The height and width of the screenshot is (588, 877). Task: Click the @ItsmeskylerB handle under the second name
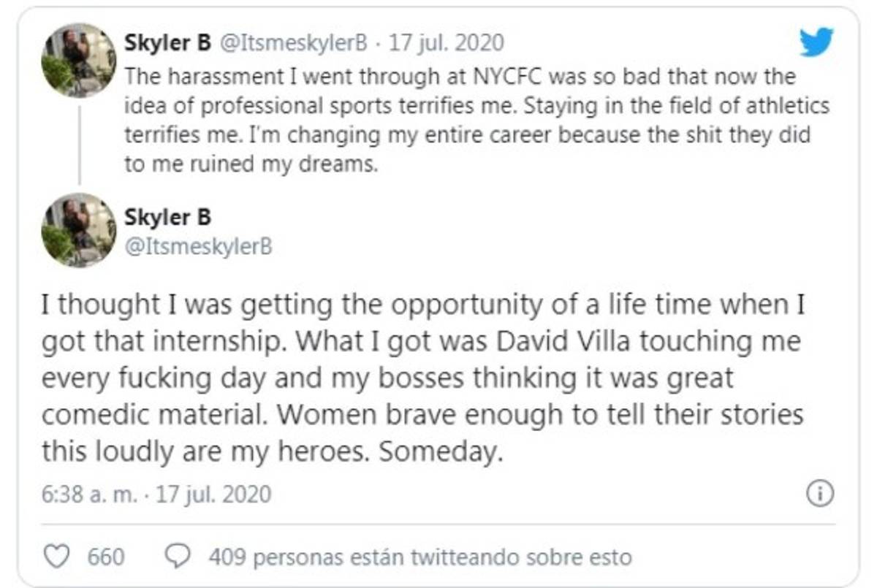198,246
